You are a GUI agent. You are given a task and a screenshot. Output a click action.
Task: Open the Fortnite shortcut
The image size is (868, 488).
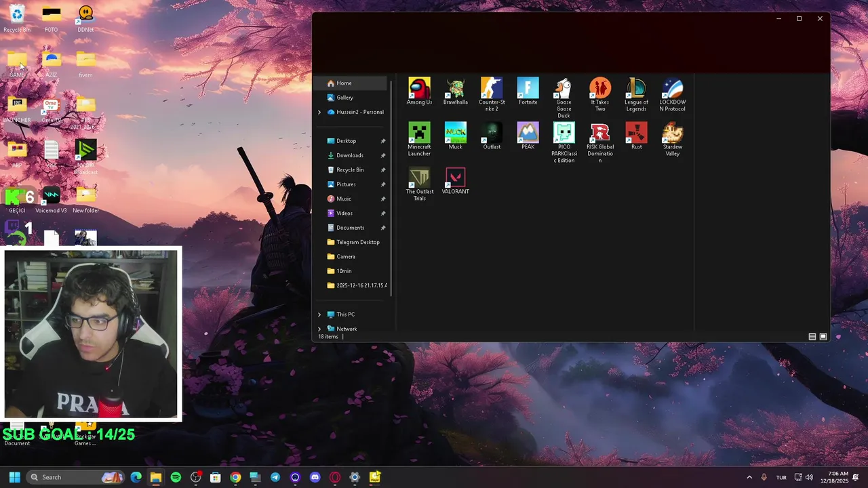pos(528,91)
